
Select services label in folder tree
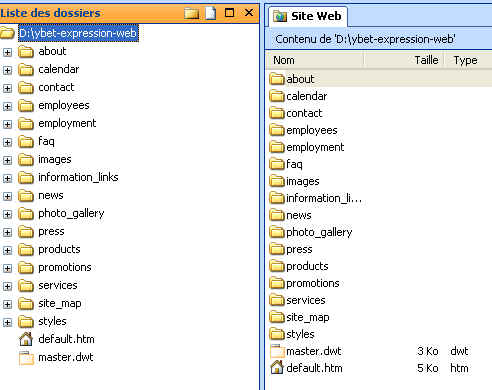58,286
